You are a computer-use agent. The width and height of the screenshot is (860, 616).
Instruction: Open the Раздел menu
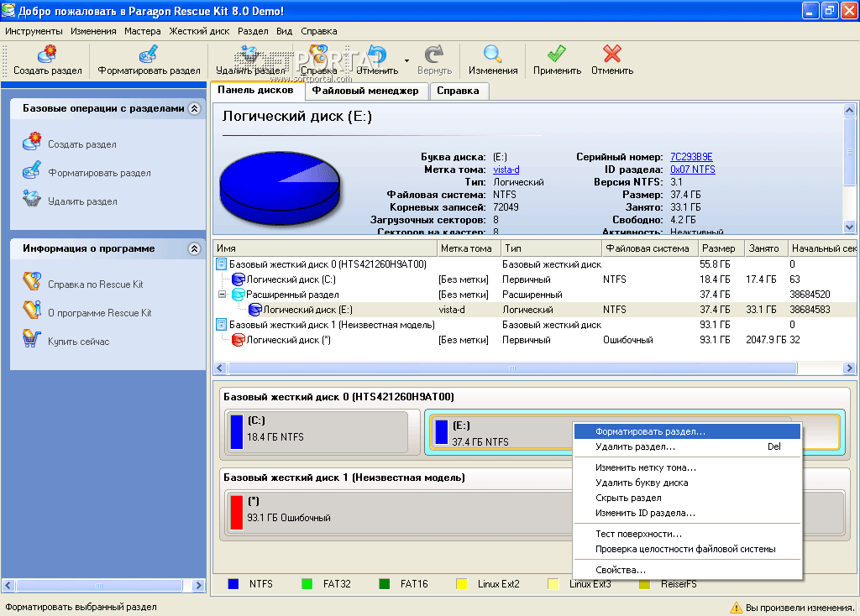pos(253,31)
